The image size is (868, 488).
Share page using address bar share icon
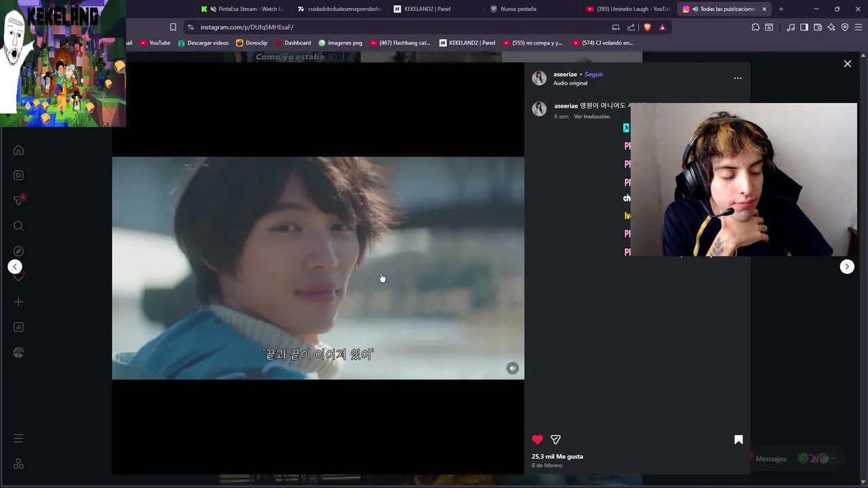(x=631, y=27)
